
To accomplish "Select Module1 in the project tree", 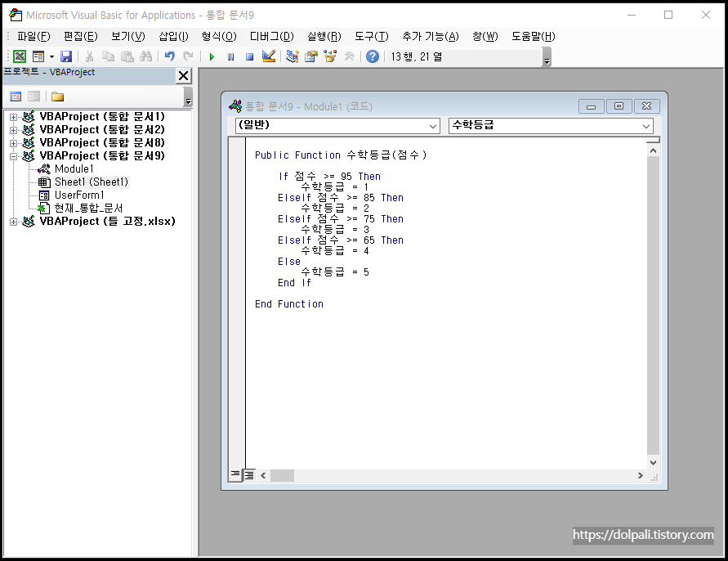I will (x=74, y=168).
